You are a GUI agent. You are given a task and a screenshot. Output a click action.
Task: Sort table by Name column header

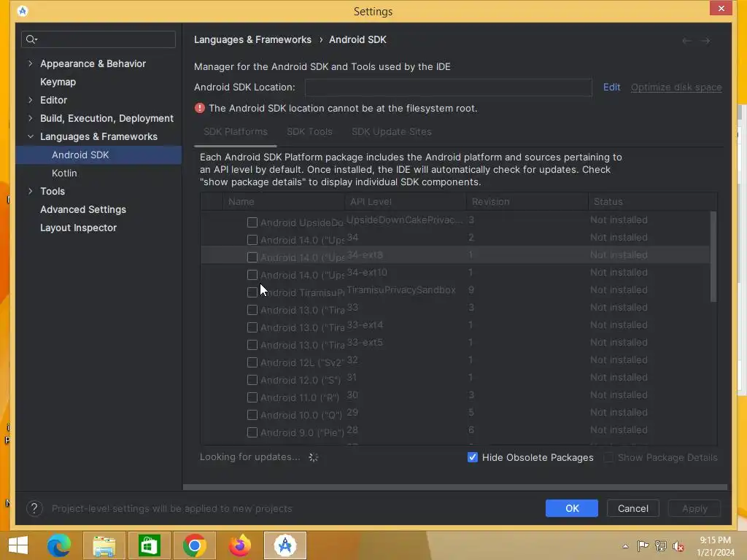[284, 201]
